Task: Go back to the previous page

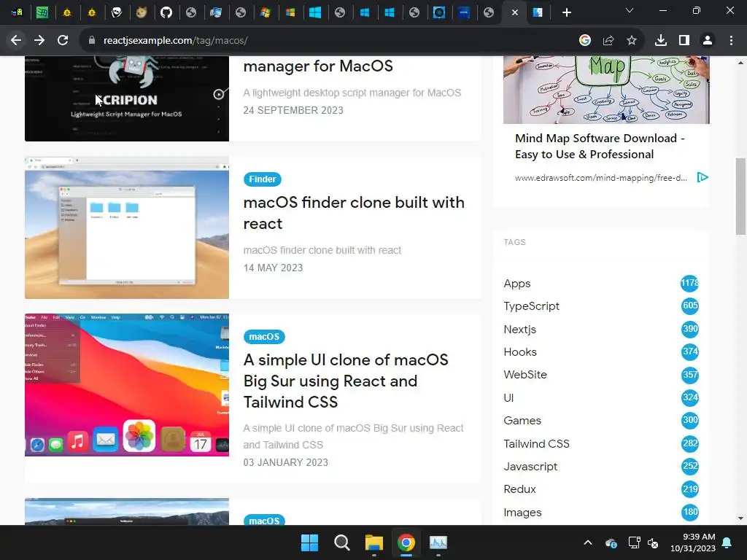Action: pyautogui.click(x=16, y=41)
